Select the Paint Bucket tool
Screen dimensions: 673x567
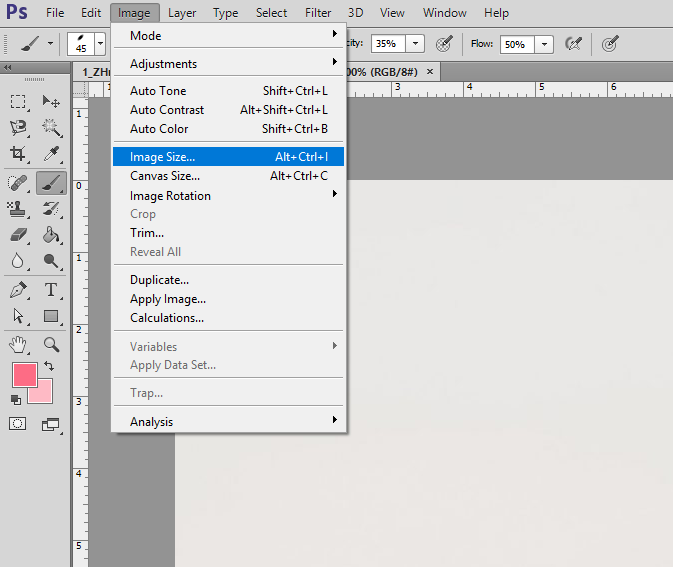point(51,235)
